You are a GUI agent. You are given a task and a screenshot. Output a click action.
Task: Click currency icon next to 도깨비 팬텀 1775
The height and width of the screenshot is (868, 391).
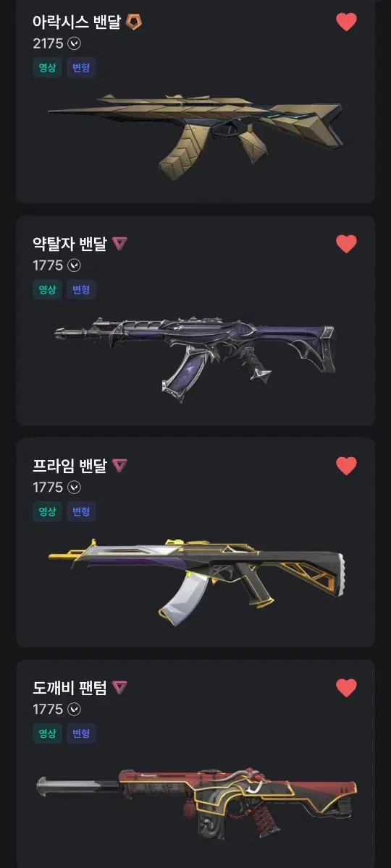[74, 710]
